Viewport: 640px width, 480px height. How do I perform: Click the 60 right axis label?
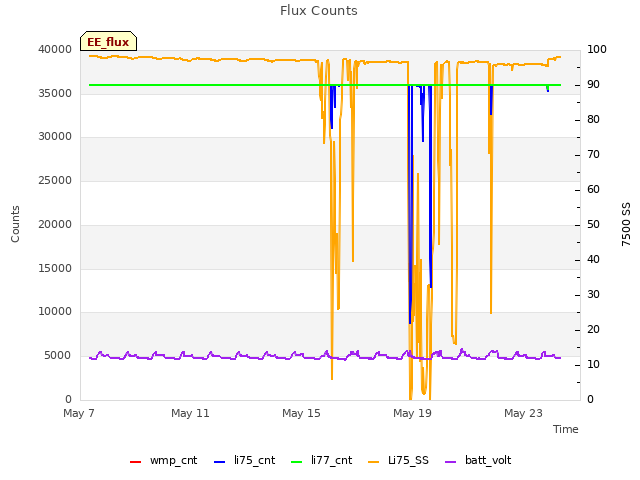click(x=593, y=189)
